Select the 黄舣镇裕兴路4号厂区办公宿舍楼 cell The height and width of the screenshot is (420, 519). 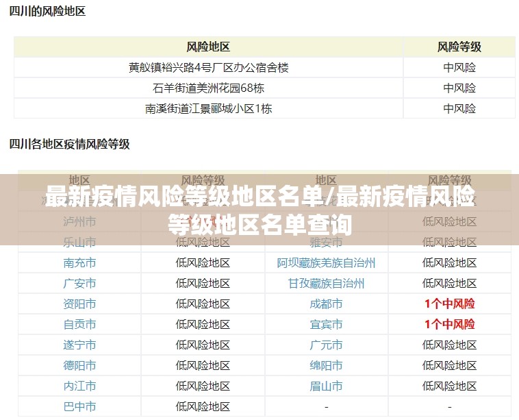(x=209, y=68)
